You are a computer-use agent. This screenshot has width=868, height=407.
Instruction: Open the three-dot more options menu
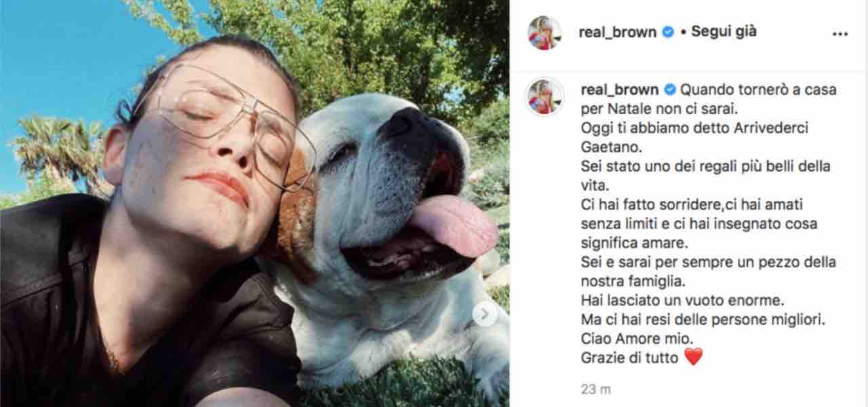838,33
